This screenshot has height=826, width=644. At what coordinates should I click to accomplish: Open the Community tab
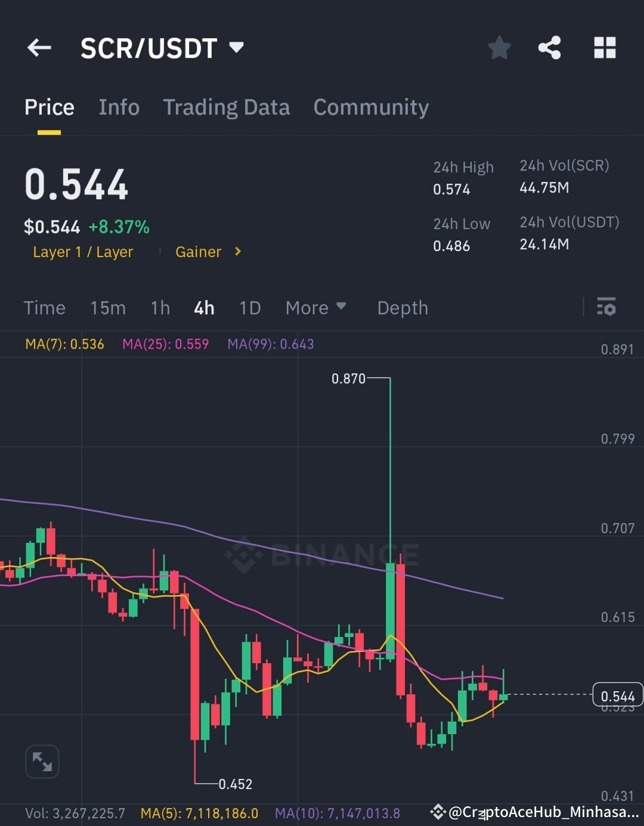click(371, 107)
